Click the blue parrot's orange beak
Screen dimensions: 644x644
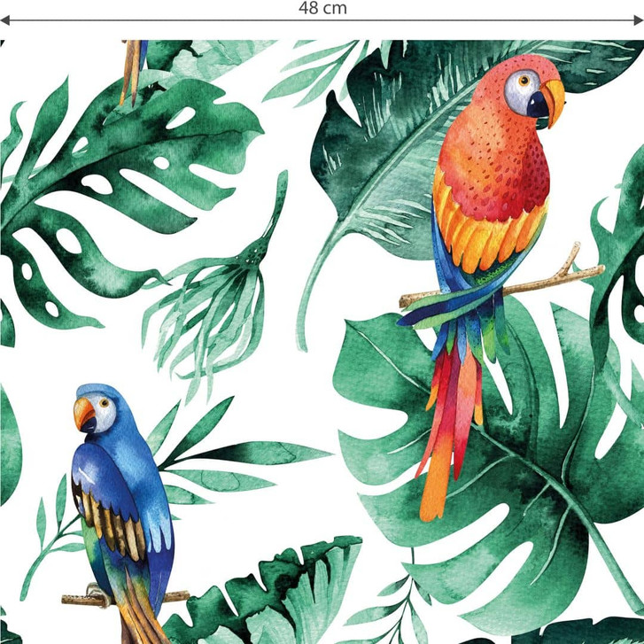pyautogui.click(x=84, y=415)
